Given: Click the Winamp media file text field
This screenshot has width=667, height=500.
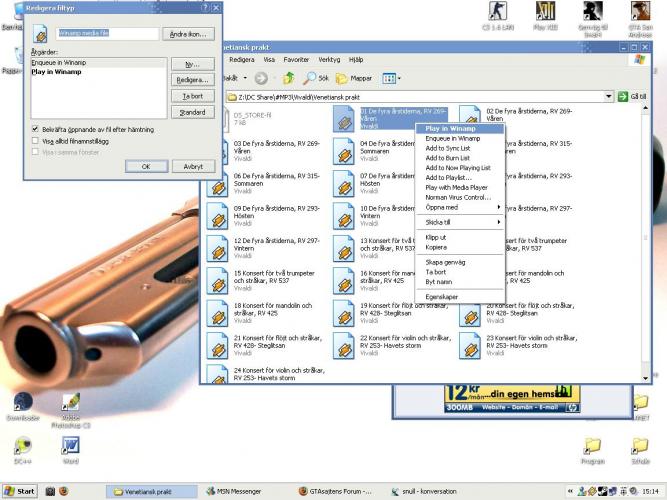Looking at the screenshot, I should (108, 34).
